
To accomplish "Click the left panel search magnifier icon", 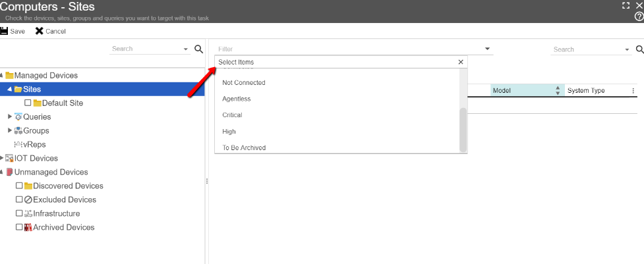I will (x=199, y=49).
